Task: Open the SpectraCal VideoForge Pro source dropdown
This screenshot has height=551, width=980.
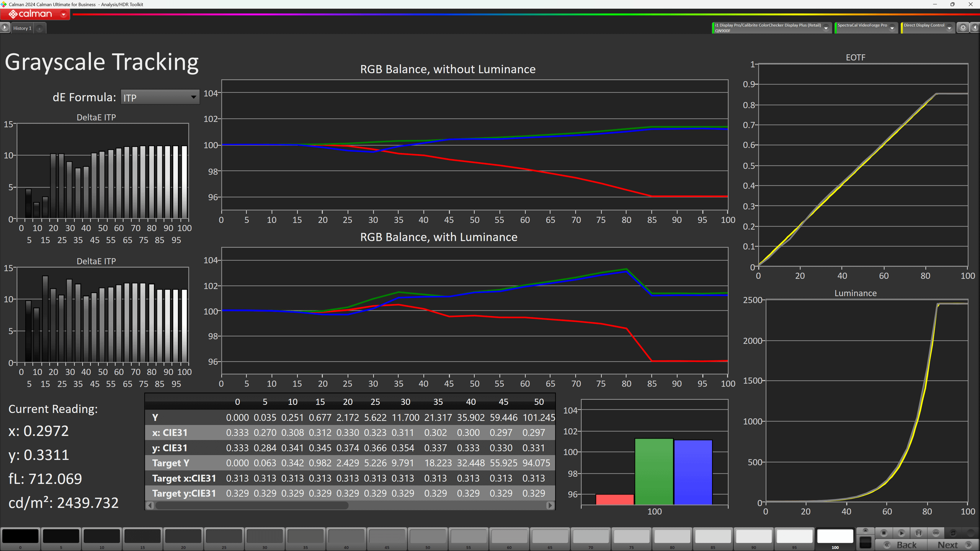Action: click(892, 28)
